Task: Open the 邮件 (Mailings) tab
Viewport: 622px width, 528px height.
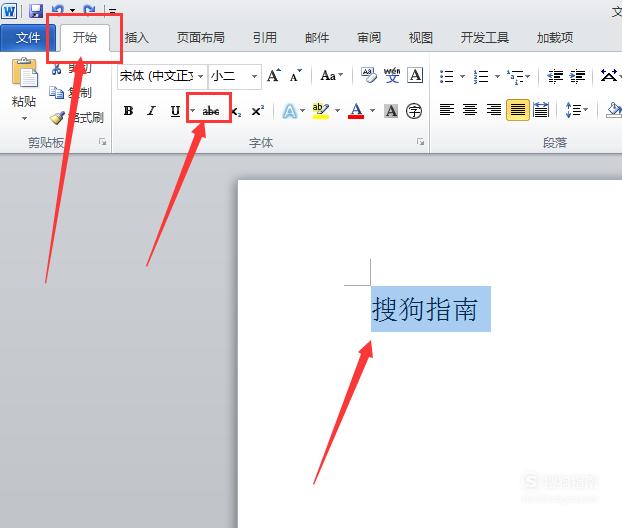Action: (317, 38)
